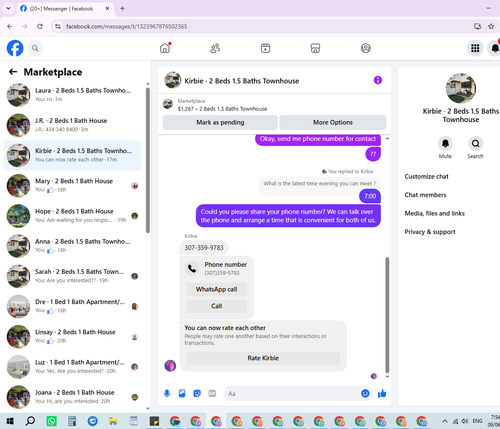
Task: Open WhatsApp from the taskbar
Action: [x=51, y=421]
